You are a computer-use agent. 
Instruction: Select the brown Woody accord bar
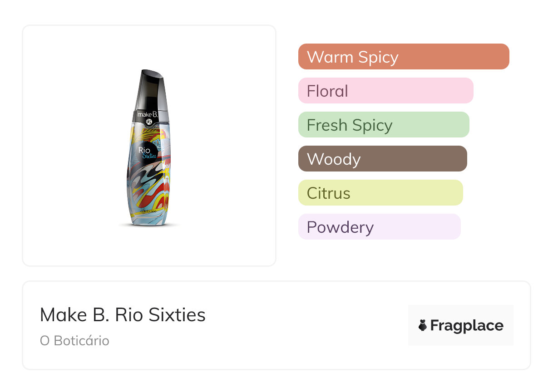click(x=382, y=159)
